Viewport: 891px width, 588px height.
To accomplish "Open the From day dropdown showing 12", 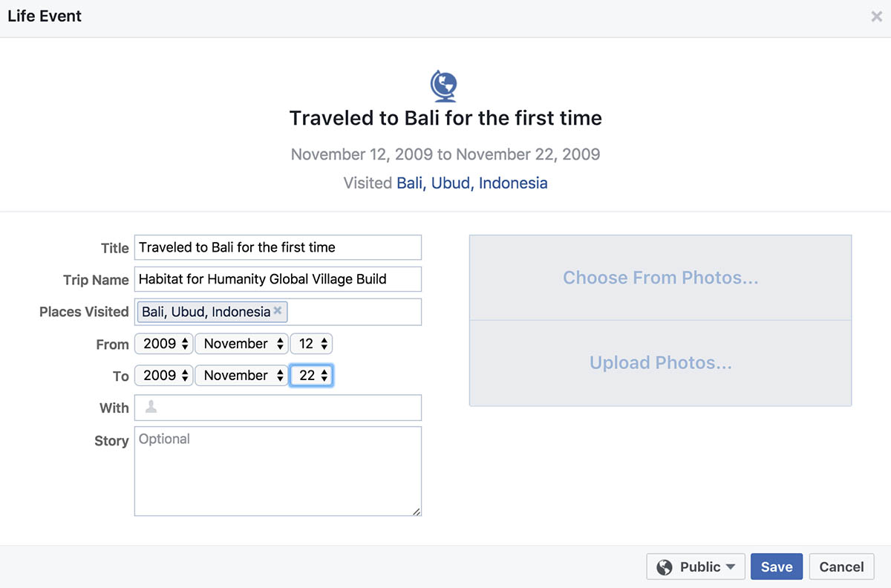I will pyautogui.click(x=311, y=344).
